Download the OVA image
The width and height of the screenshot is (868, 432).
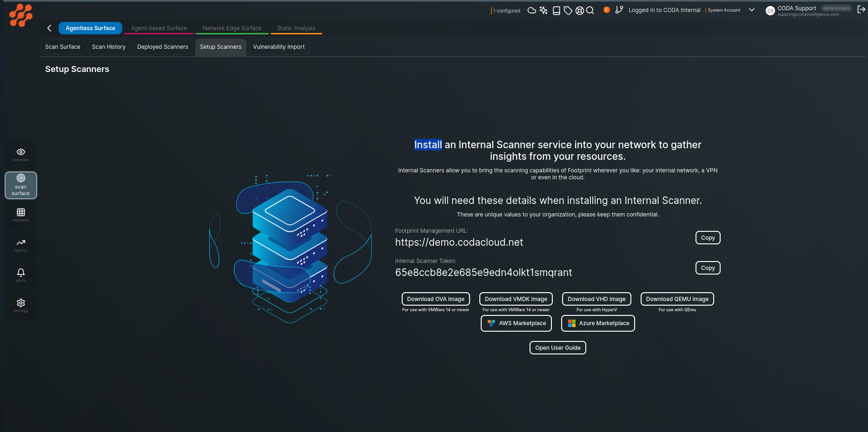tap(435, 299)
